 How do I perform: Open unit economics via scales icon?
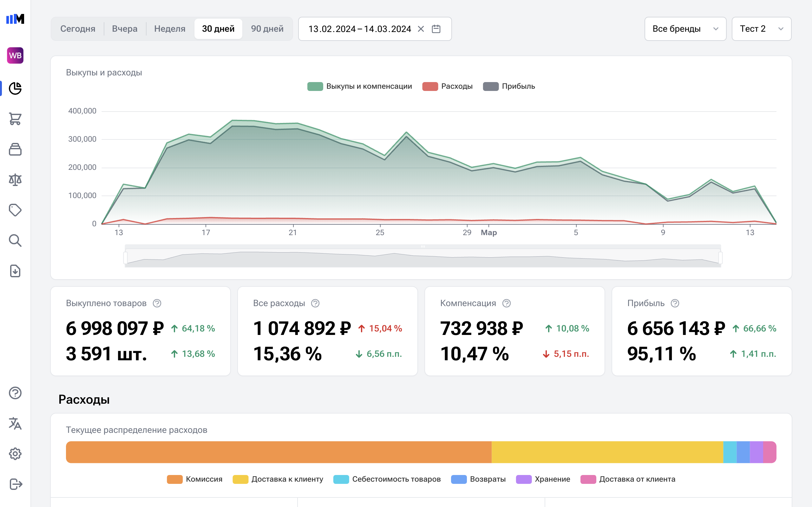tap(15, 179)
